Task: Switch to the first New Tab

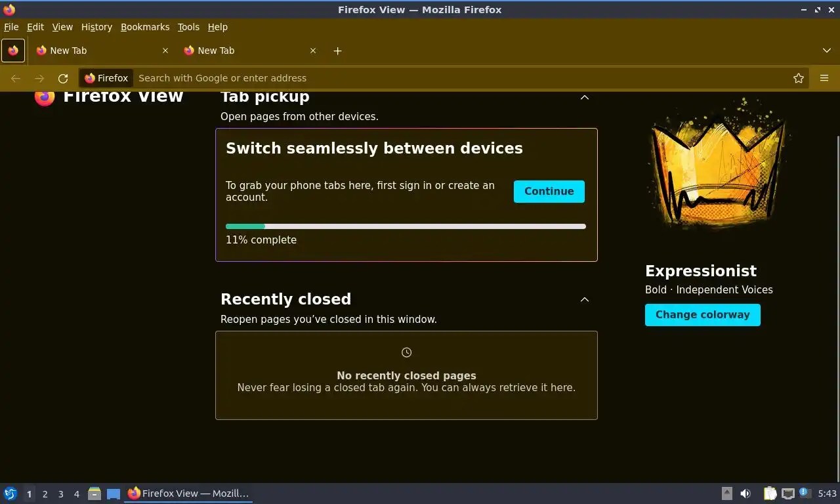Action: pos(102,51)
